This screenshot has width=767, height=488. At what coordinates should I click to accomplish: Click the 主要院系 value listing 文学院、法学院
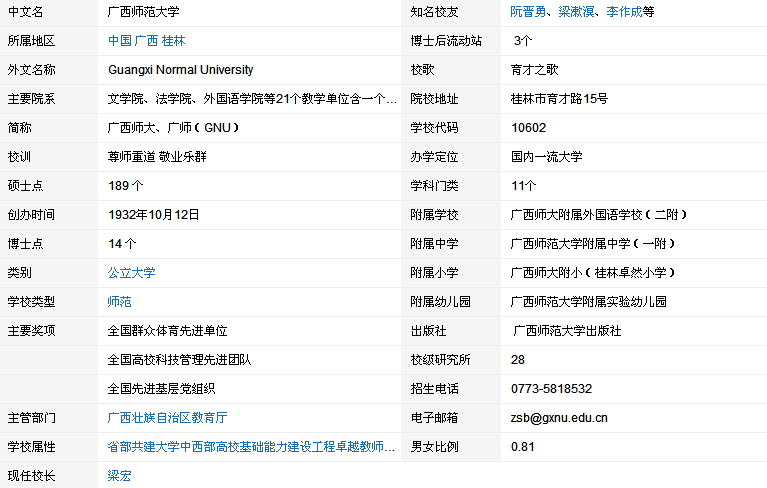click(x=252, y=99)
